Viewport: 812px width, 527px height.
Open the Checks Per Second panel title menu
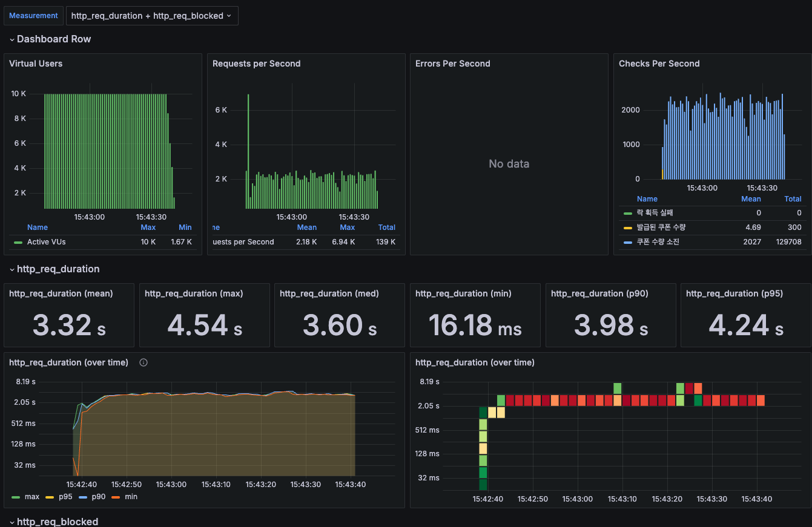659,64
